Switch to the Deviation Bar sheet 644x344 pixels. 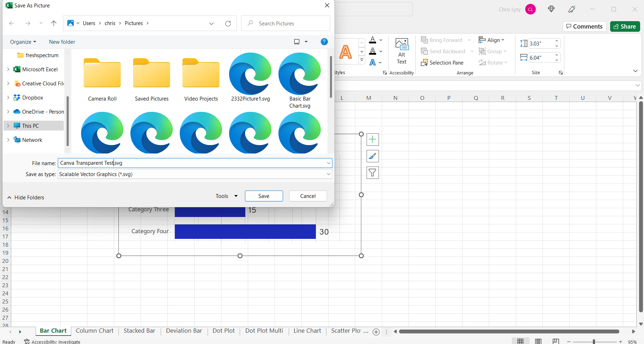pos(184,331)
